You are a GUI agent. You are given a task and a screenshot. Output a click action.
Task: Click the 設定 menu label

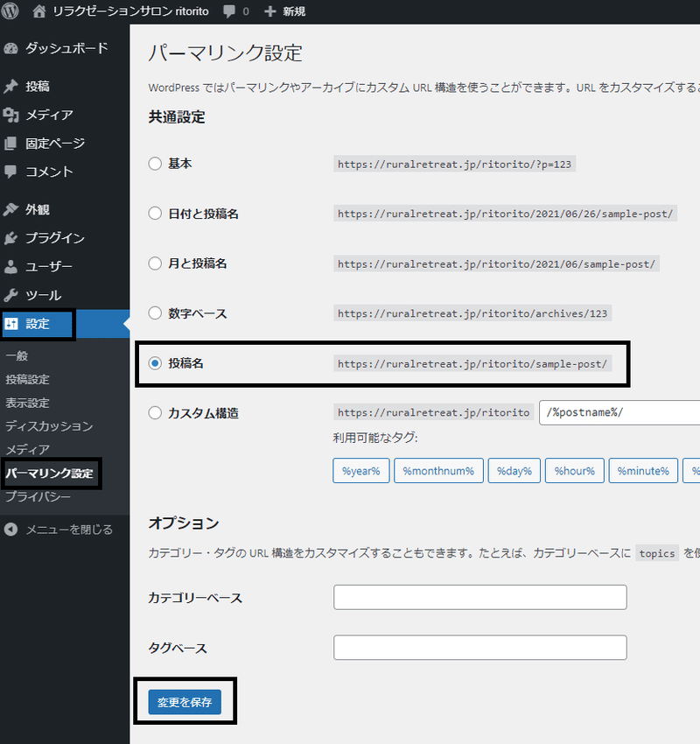(x=38, y=324)
